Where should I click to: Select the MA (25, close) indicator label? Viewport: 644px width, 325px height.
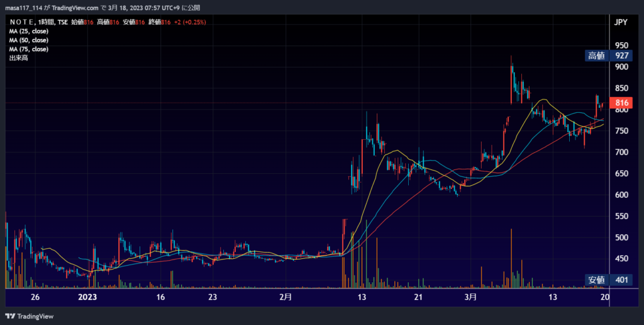pos(29,31)
